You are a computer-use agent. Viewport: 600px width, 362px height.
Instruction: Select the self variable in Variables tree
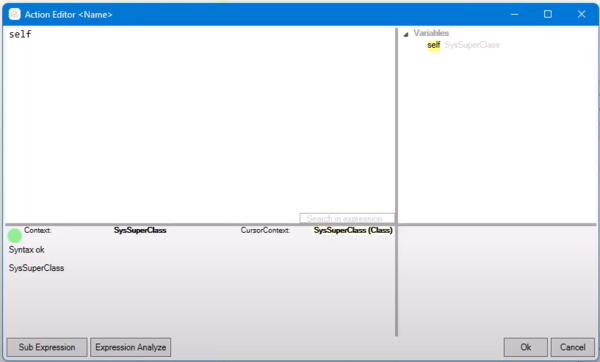434,45
